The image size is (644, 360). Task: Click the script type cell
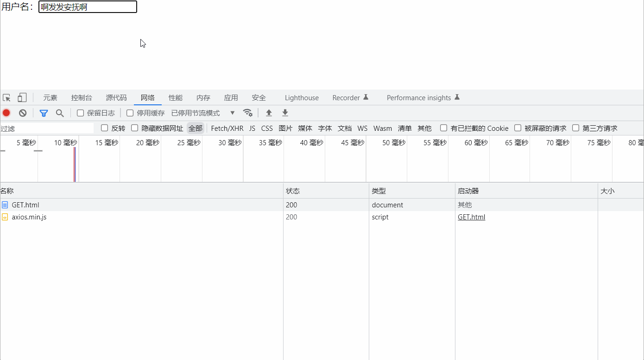point(380,217)
